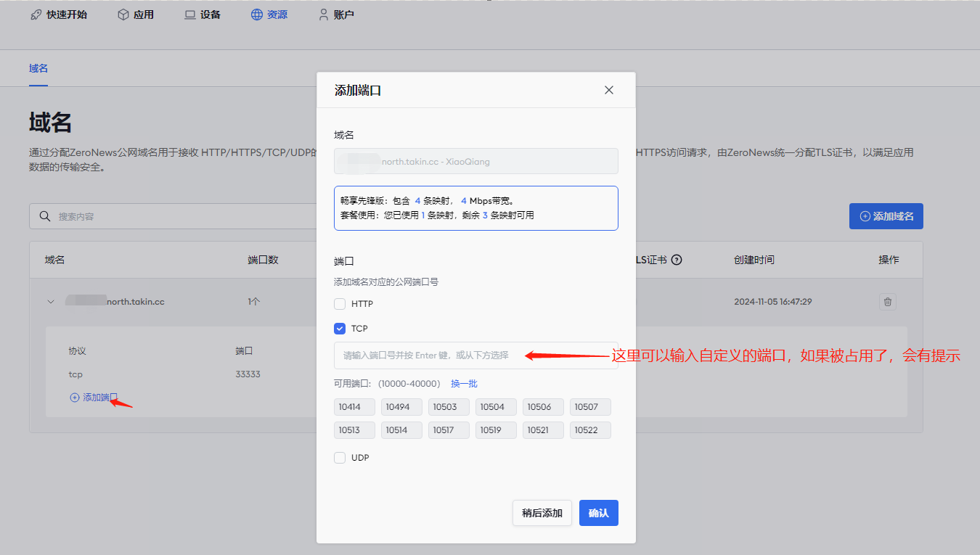The image size is (980, 555).
Task: Click the 稍后添加 button
Action: 542,513
